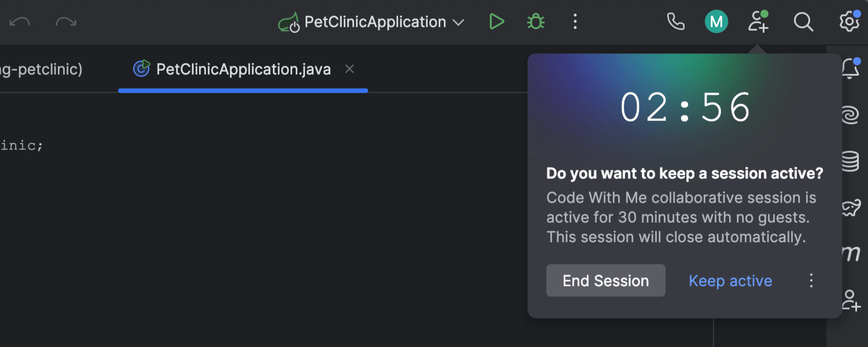
Task: Open Search Everywhere magnifier icon
Action: pos(803,23)
